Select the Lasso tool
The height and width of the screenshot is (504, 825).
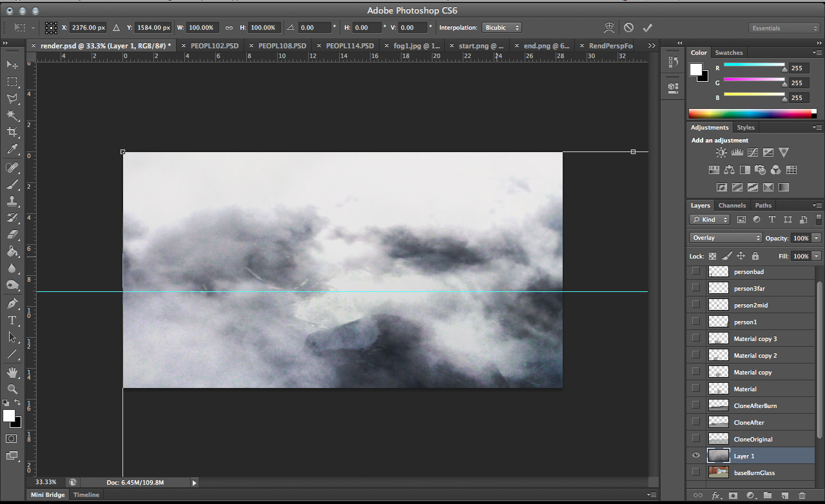click(12, 99)
